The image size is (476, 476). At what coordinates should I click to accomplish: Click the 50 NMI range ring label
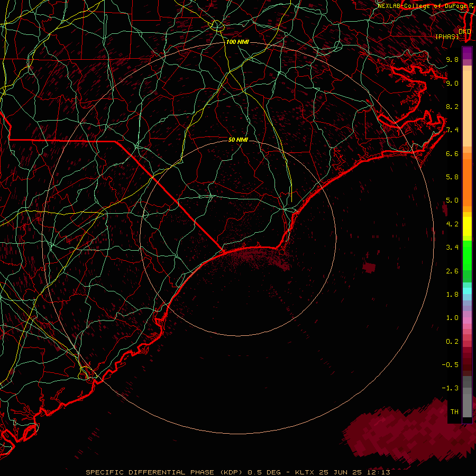pos(238,140)
